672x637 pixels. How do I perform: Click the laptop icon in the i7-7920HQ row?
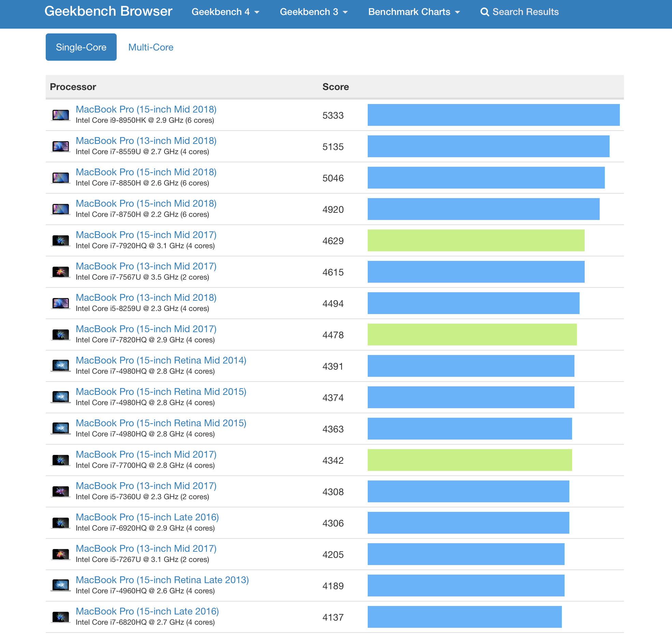(61, 241)
